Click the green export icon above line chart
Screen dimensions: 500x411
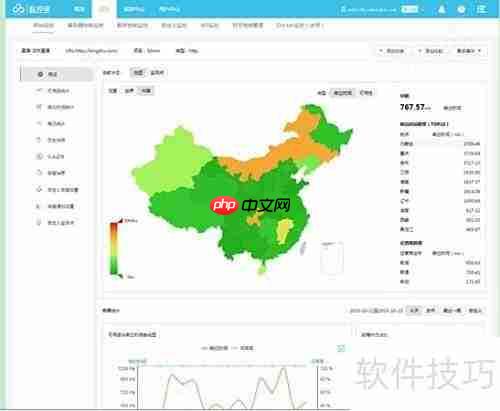(341, 348)
